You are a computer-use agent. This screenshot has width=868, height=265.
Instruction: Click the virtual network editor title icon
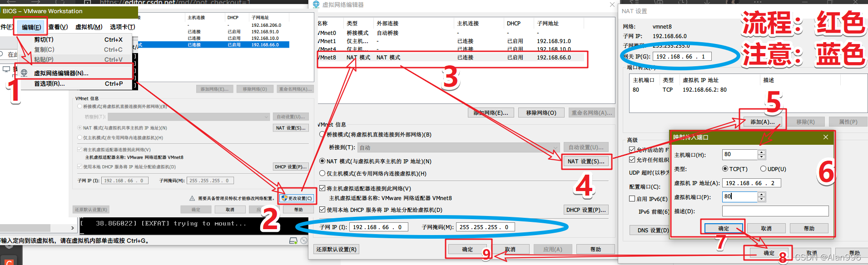pyautogui.click(x=316, y=5)
